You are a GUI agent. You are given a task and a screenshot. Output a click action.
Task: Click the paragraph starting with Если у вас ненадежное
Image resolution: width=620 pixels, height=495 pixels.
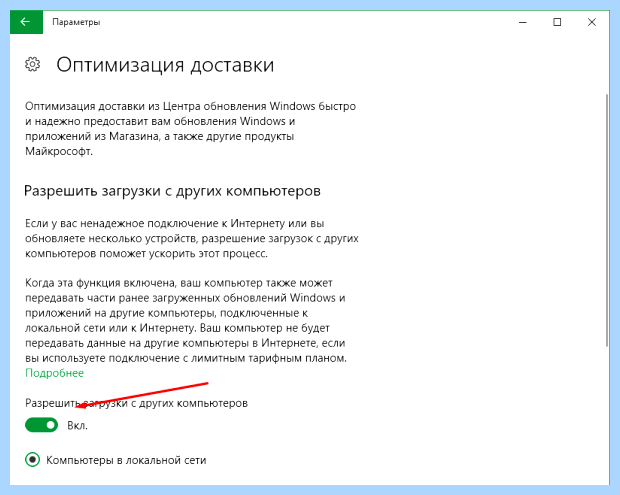point(192,238)
